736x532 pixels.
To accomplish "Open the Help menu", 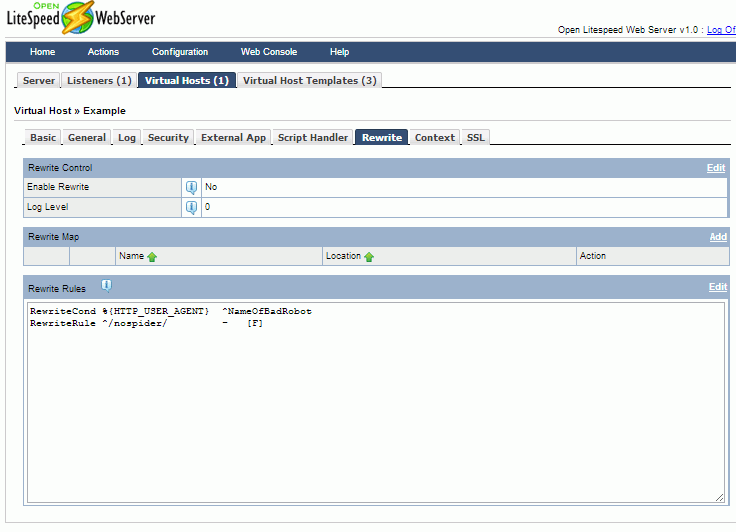I will (x=340, y=52).
